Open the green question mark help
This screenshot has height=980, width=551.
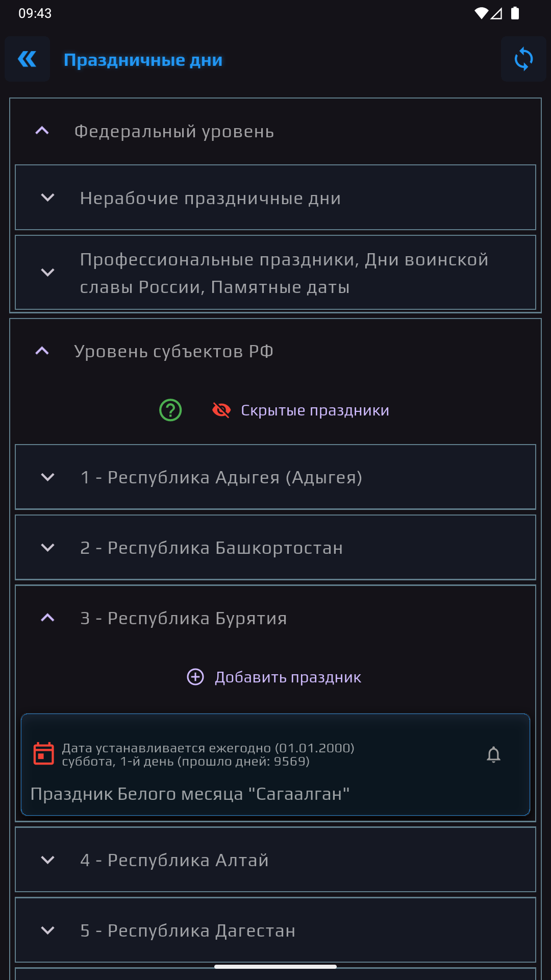point(170,410)
